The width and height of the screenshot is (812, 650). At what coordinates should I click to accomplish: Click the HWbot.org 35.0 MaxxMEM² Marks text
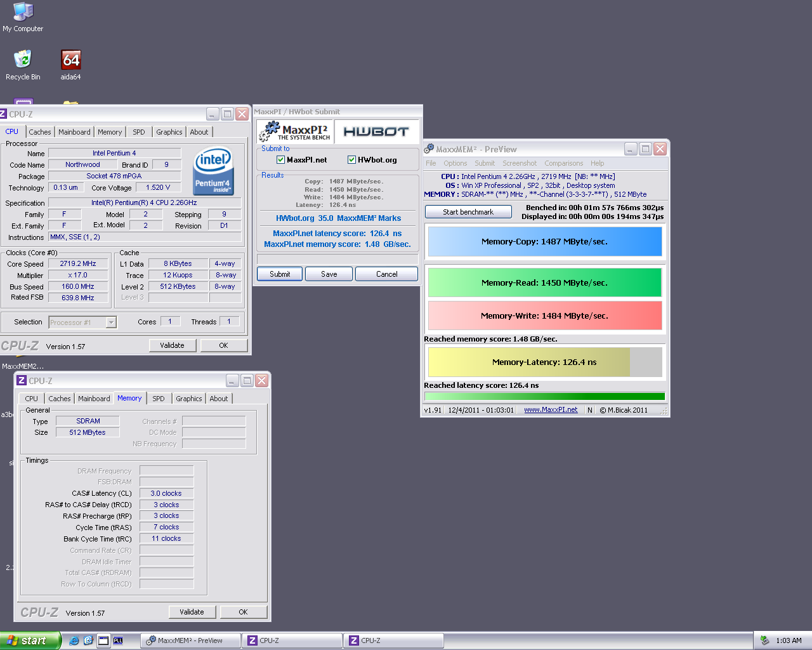coord(338,218)
